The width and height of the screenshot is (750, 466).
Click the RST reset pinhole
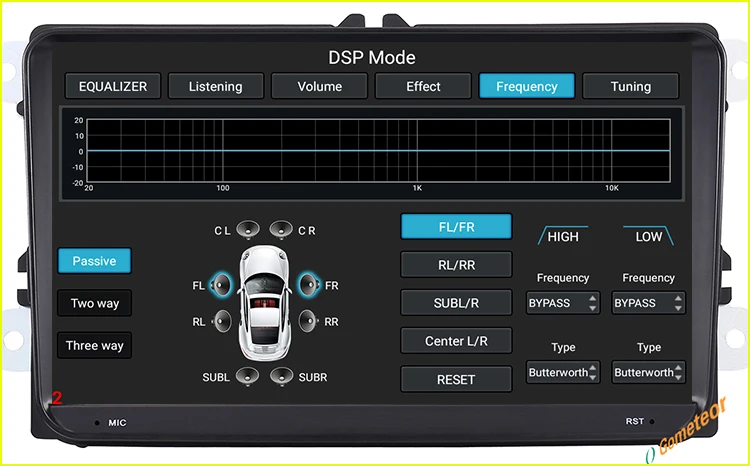[x=652, y=422]
